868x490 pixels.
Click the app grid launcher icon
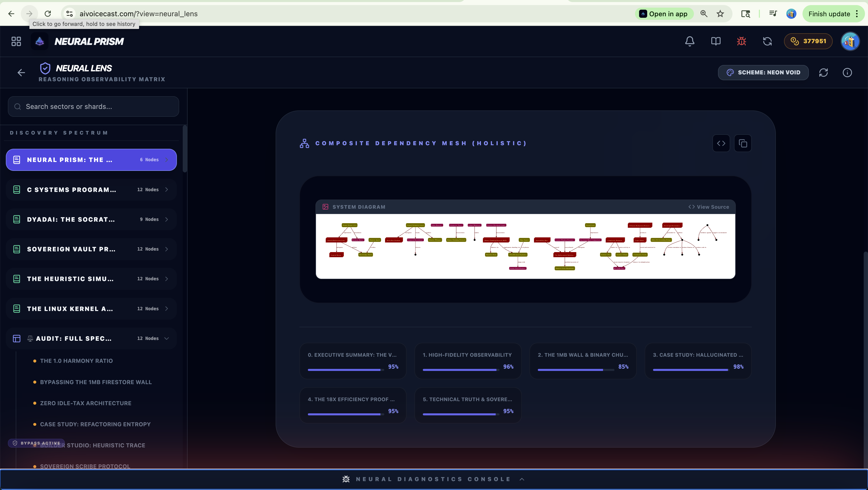pos(16,41)
